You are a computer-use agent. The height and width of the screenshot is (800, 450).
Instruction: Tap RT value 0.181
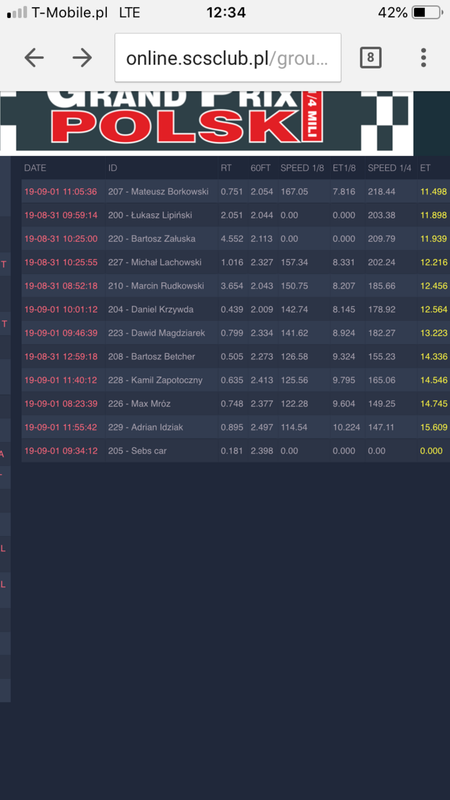pyautogui.click(x=232, y=451)
